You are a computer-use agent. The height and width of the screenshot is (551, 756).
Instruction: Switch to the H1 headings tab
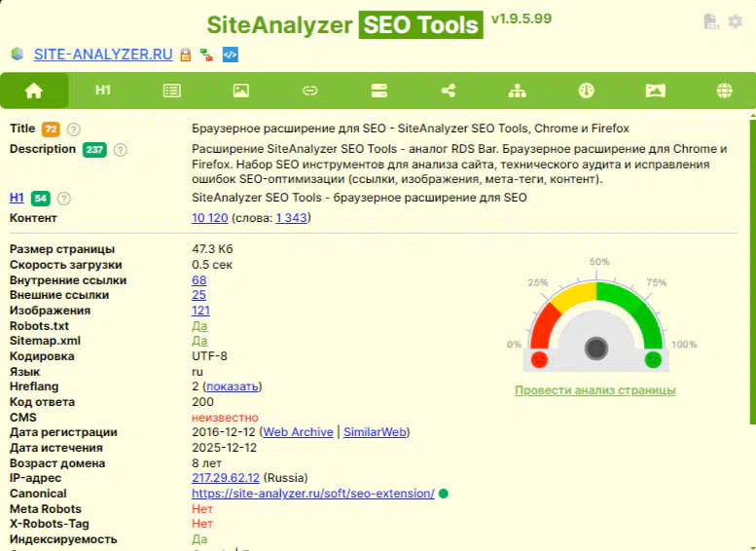point(103,91)
